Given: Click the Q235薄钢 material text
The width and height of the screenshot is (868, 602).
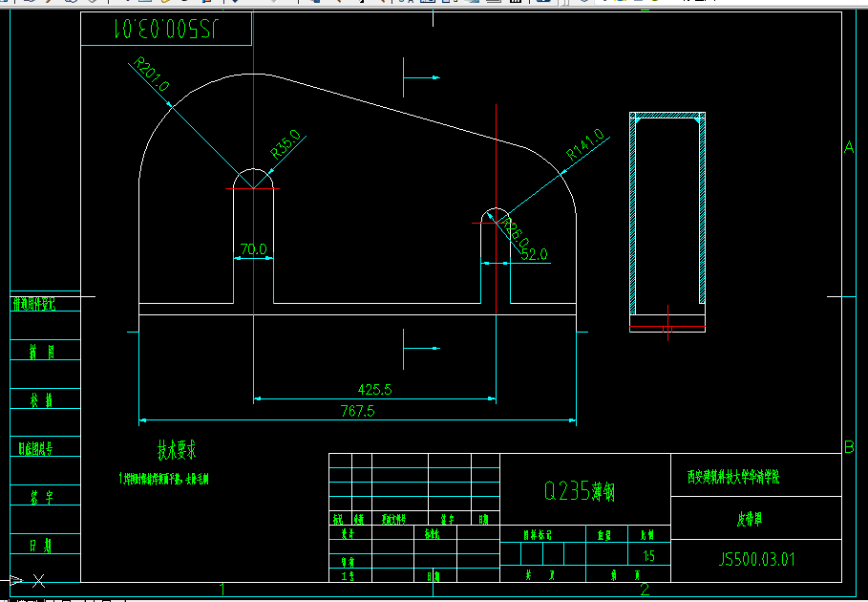Looking at the screenshot, I should tap(580, 491).
